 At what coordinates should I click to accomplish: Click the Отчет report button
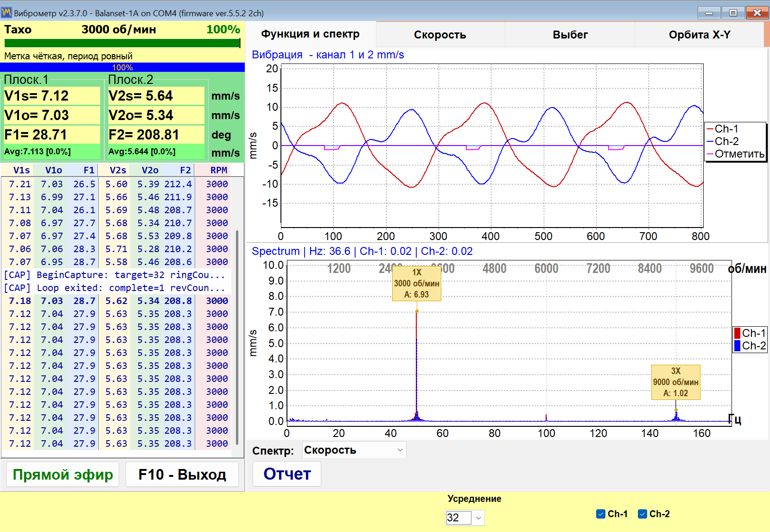point(287,474)
